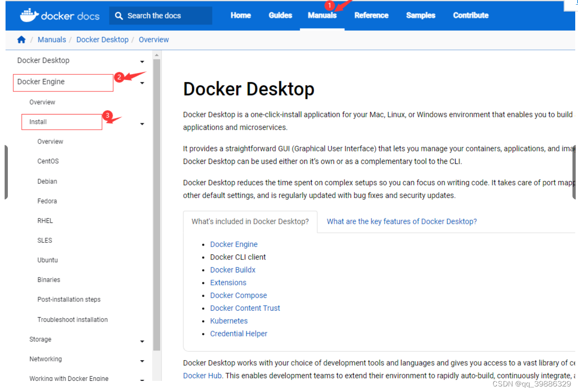
Task: Open the Binaries install page
Action: click(49, 280)
